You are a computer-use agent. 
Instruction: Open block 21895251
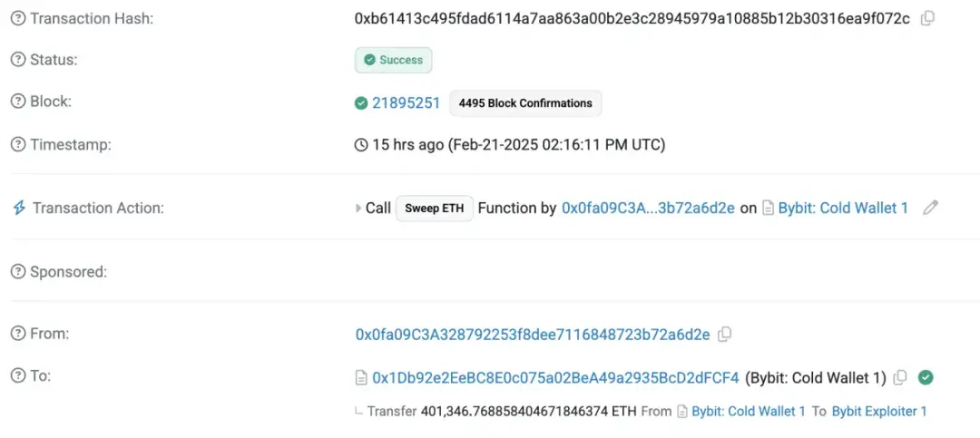tap(406, 102)
